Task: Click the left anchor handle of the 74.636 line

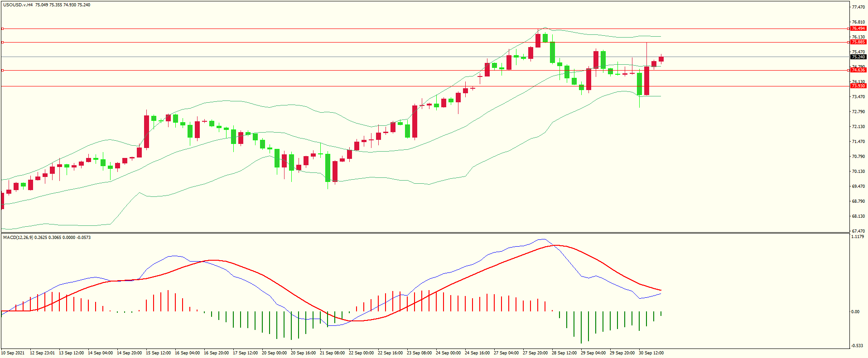Action: point(2,70)
